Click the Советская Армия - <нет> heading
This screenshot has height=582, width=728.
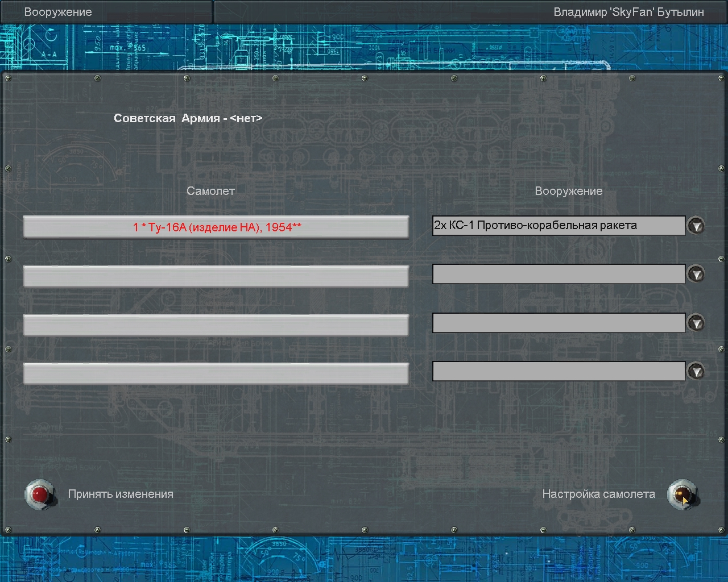188,118
